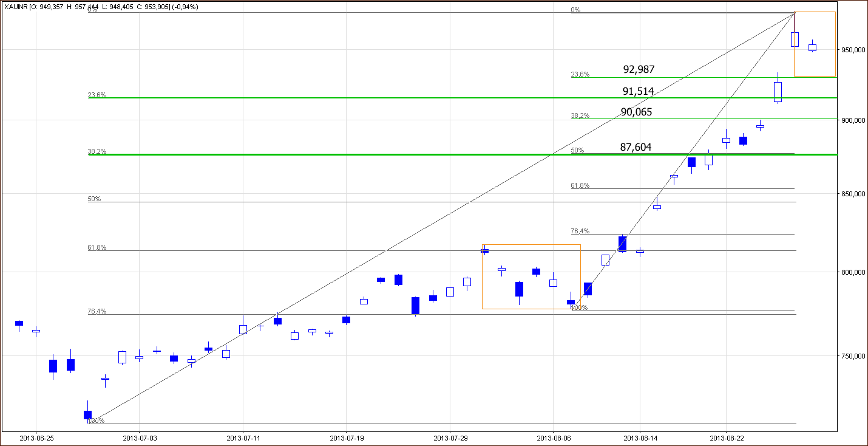Select the upper green horizontal line

click(x=463, y=97)
